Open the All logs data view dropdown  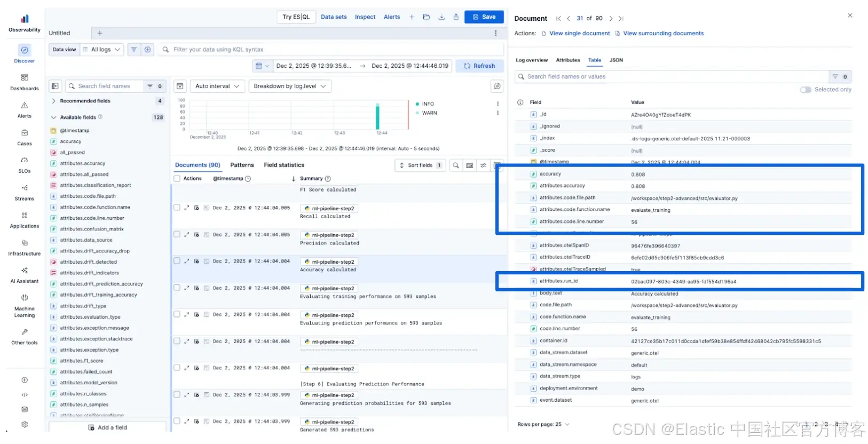[x=102, y=50]
